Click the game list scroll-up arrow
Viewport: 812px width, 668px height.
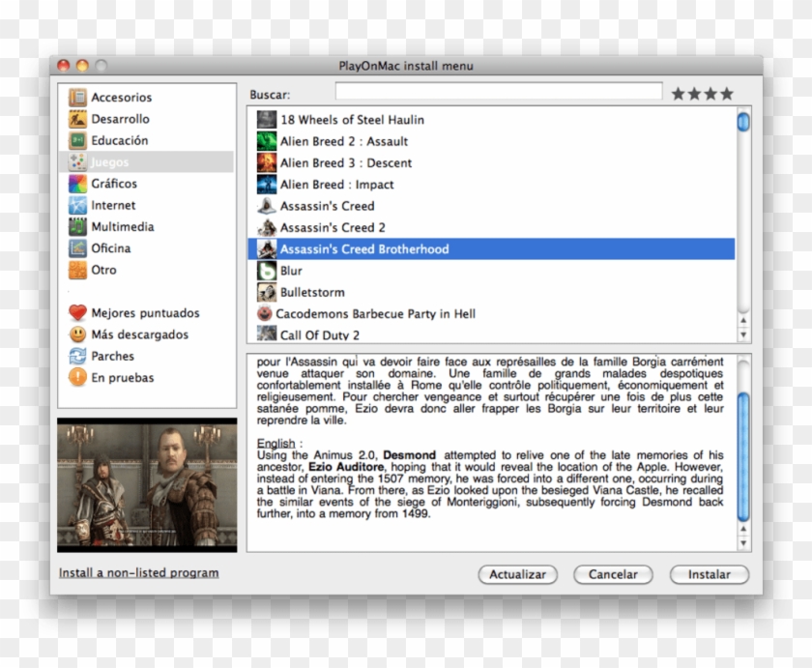(743, 321)
